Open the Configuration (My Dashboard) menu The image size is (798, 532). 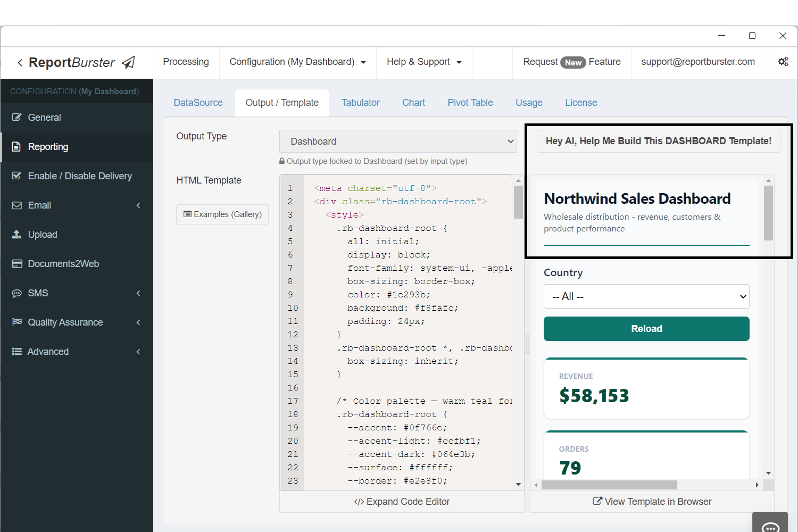click(x=297, y=62)
